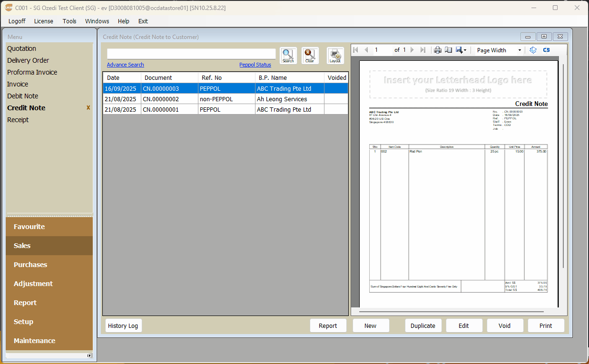The image size is (589, 364).
Task: Toggle print layout view (book icon)
Action: click(448, 50)
